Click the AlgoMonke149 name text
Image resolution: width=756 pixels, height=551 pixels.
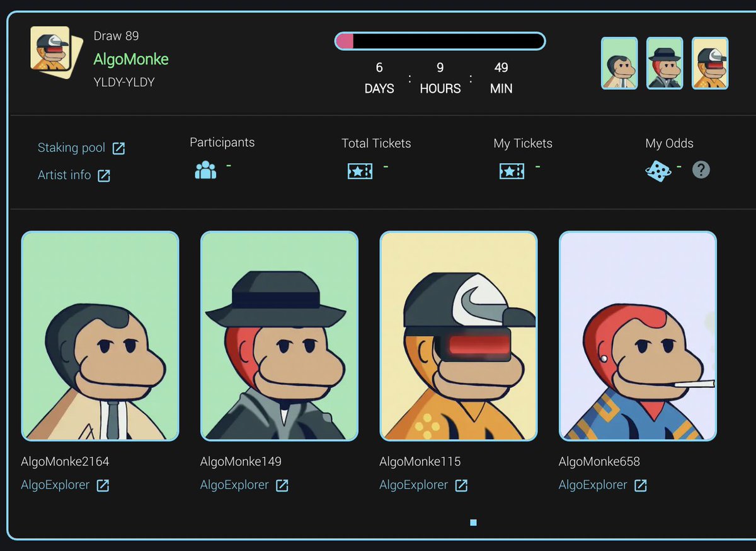[x=241, y=462]
